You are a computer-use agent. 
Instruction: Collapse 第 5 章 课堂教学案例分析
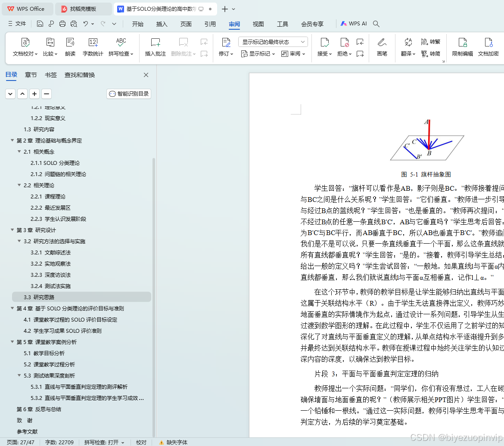tap(12, 342)
